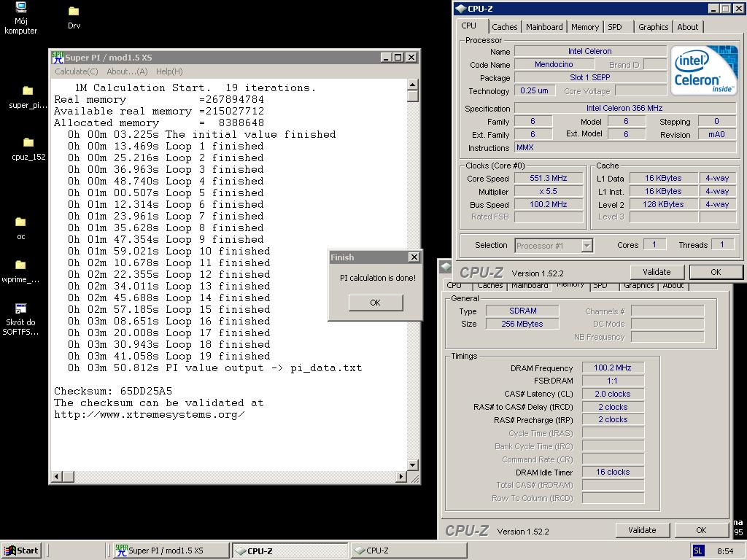This screenshot has height=560, width=747.
Task: Click the DRAM Idle Timer 16 clocks field
Action: 613,472
